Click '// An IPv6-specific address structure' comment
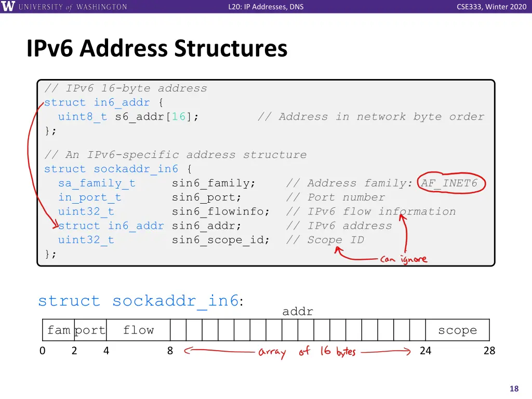The height and width of the screenshot is (399, 532). (176, 155)
